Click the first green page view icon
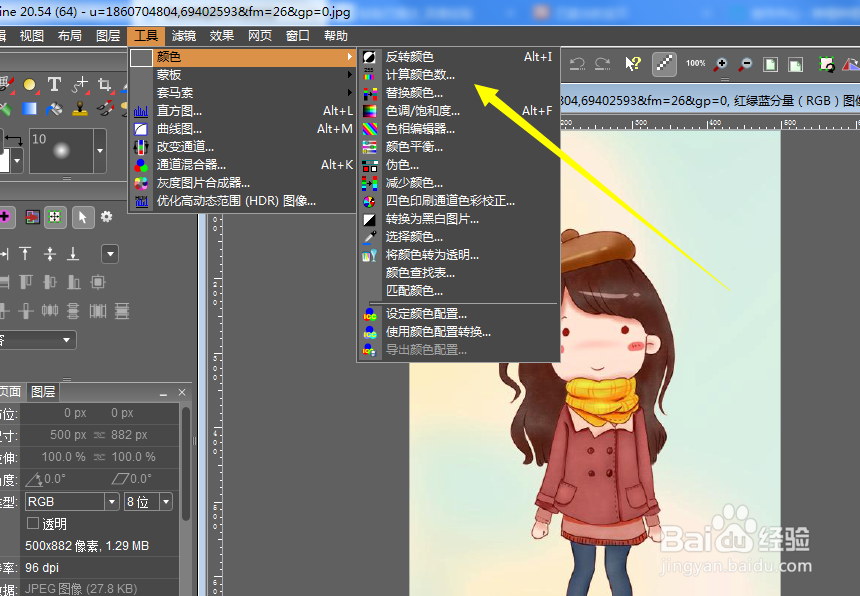 pos(771,64)
